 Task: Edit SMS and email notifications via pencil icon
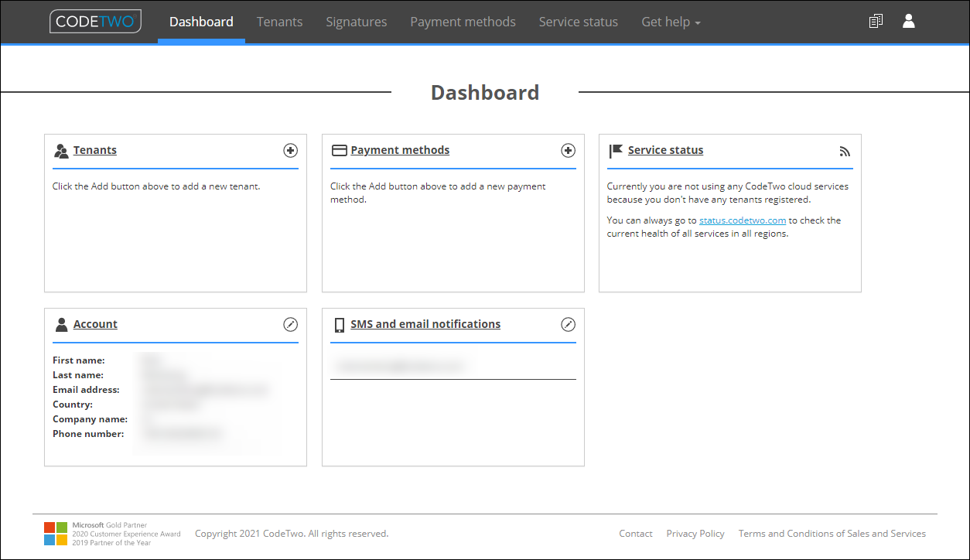click(568, 325)
